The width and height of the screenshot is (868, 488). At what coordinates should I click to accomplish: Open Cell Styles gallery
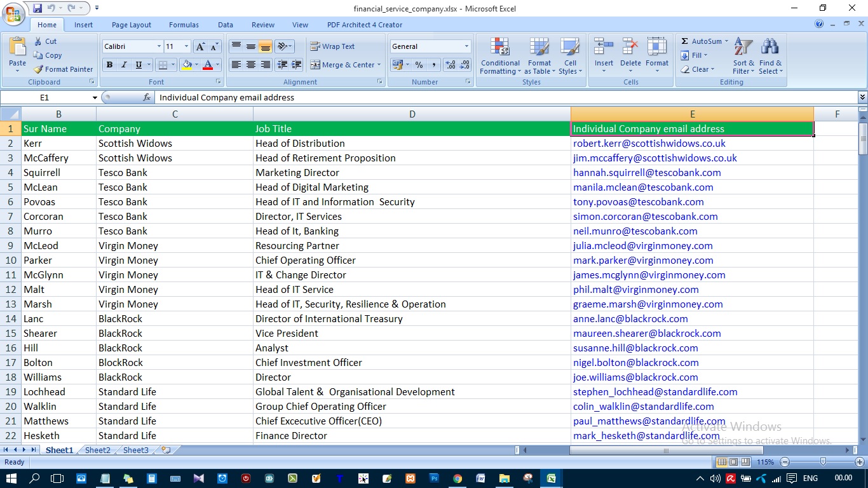pyautogui.click(x=570, y=56)
